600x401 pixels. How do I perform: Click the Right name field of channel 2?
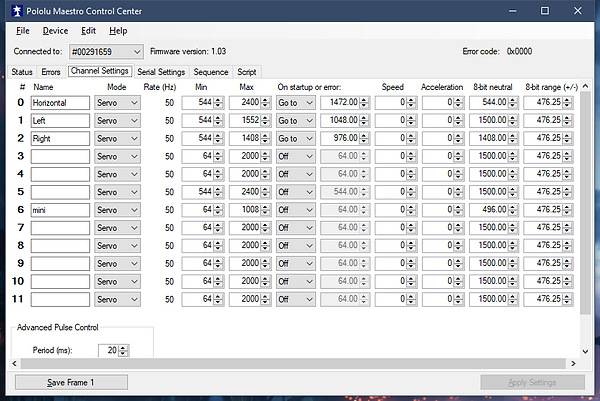click(60, 139)
